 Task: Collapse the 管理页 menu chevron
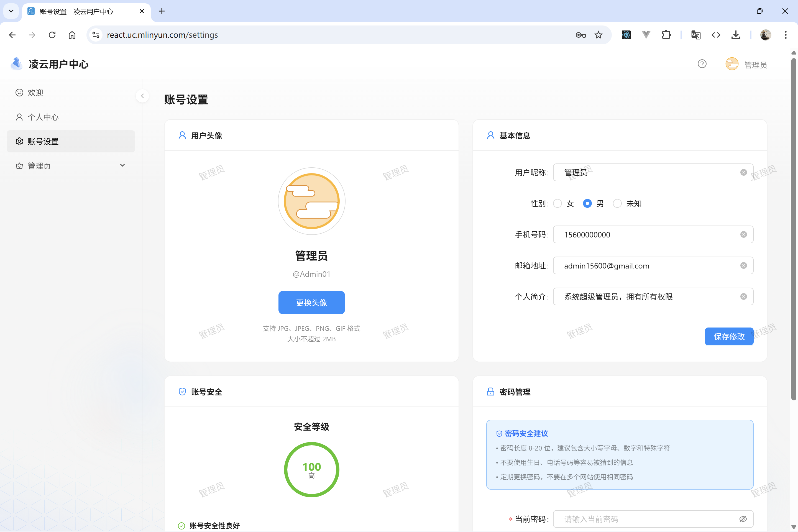(x=122, y=165)
